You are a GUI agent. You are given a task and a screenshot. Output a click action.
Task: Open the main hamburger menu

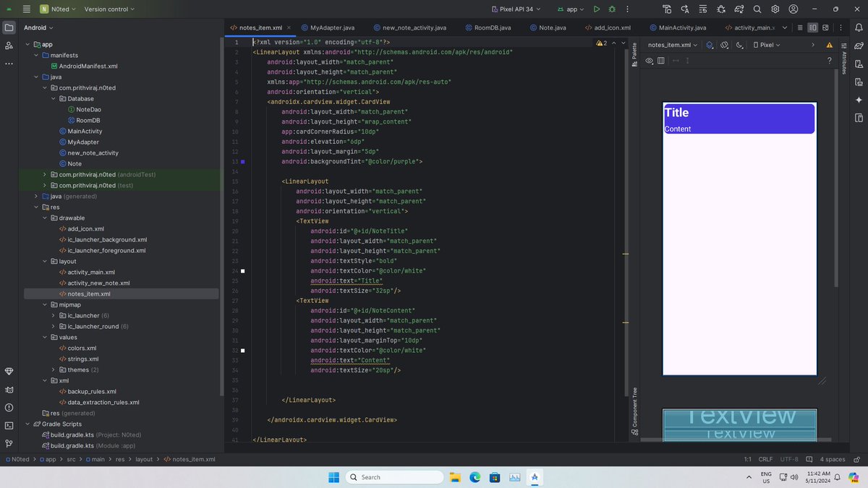[27, 9]
